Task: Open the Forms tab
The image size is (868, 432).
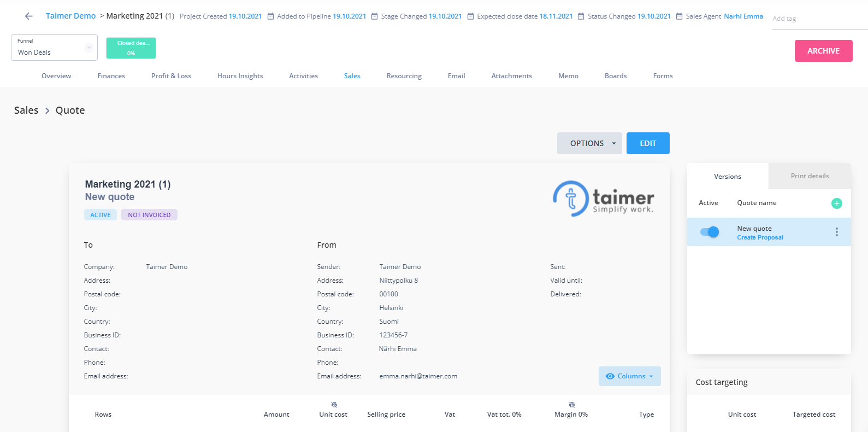Action: (x=663, y=76)
